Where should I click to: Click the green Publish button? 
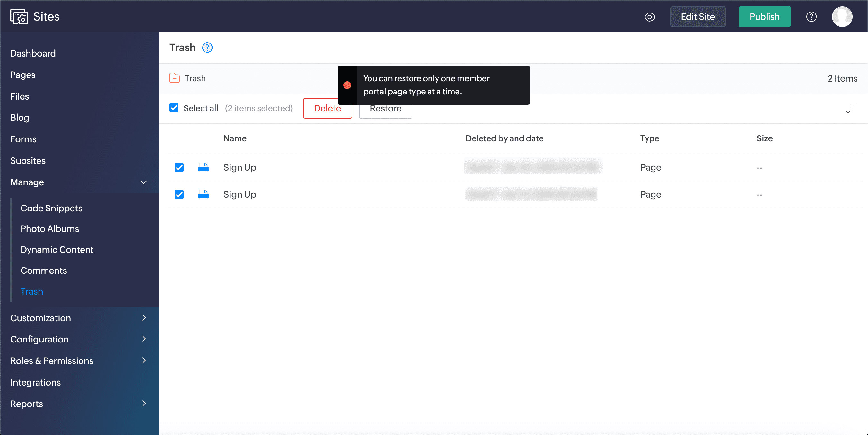point(764,17)
